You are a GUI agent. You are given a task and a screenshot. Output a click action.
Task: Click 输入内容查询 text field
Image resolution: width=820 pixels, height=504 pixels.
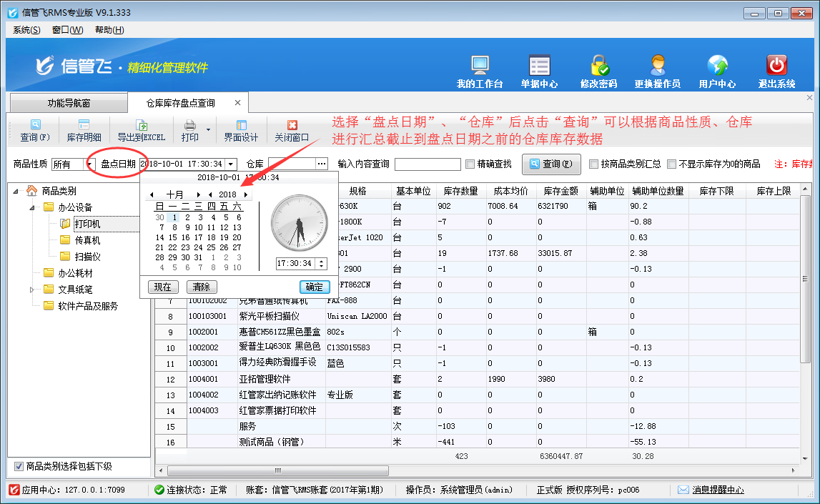click(x=428, y=164)
